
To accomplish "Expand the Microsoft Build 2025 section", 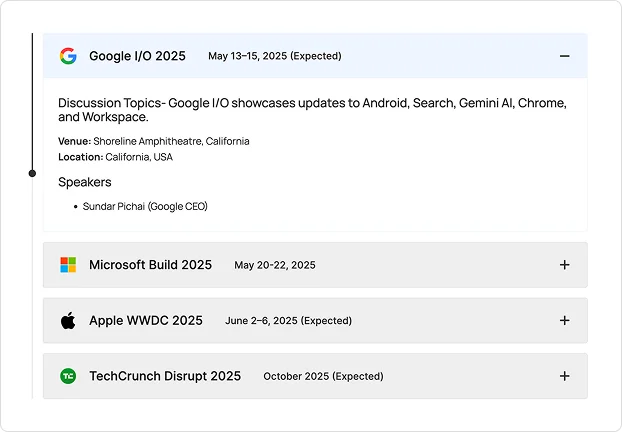I will click(564, 265).
